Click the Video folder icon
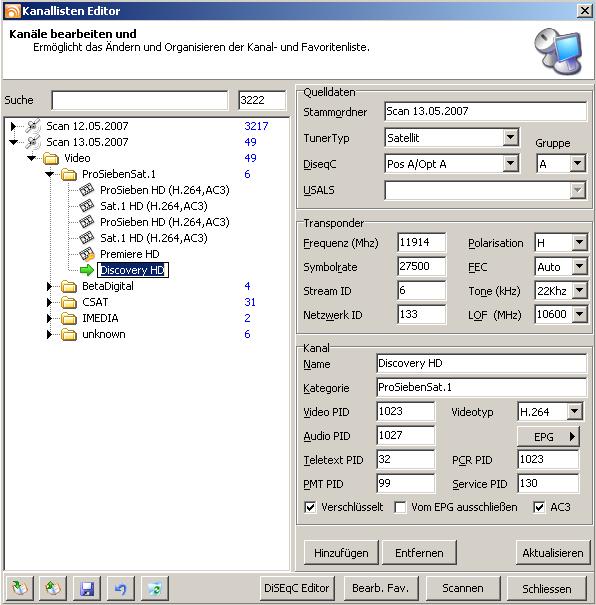This screenshot has width=596, height=605. 51,158
